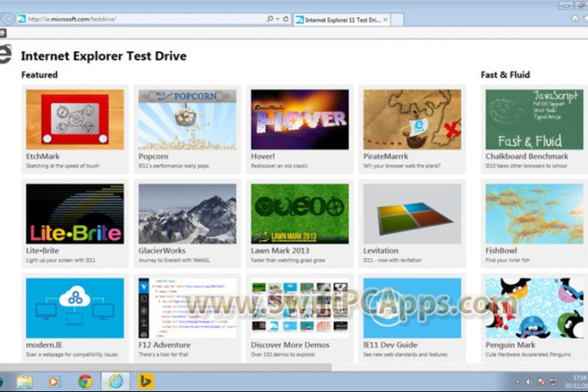The image size is (588, 392).
Task: Click the Levitation title link
Action: (381, 250)
